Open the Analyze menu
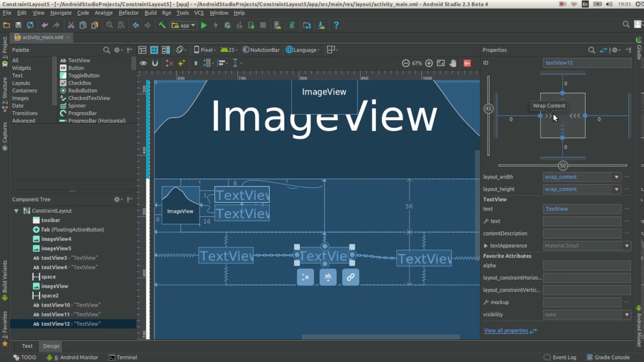 pyautogui.click(x=104, y=13)
